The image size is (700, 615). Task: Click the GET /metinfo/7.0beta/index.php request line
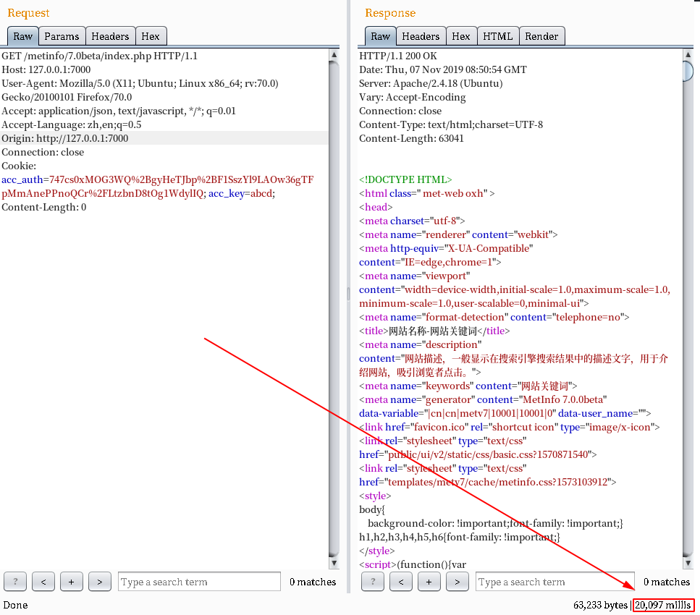point(100,56)
